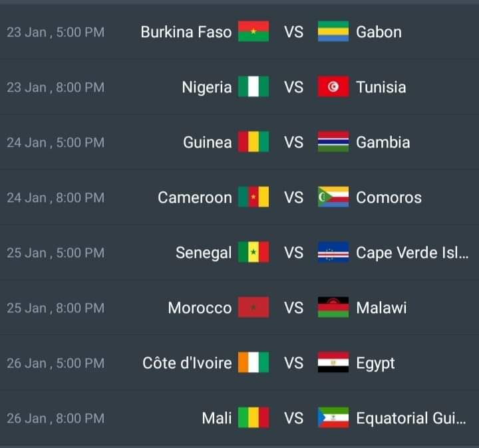Select the Morocco flag icon

coord(253,307)
